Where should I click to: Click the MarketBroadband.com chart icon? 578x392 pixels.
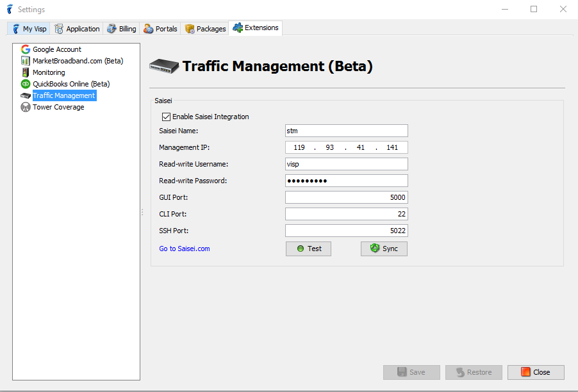tap(26, 61)
